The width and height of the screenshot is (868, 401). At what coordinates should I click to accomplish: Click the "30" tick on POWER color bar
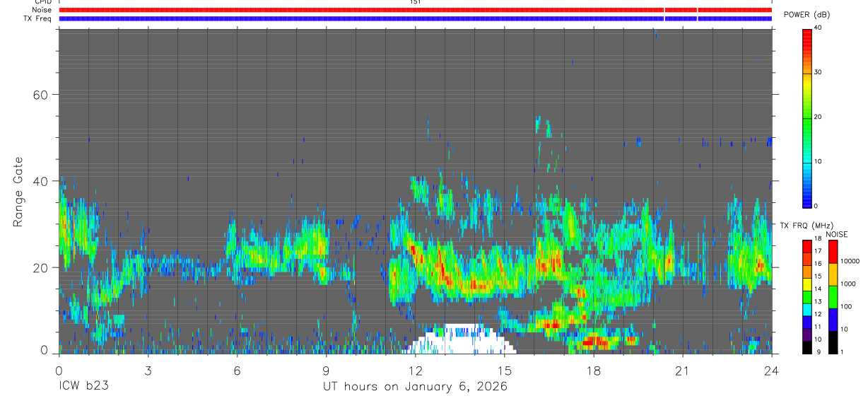click(818, 73)
